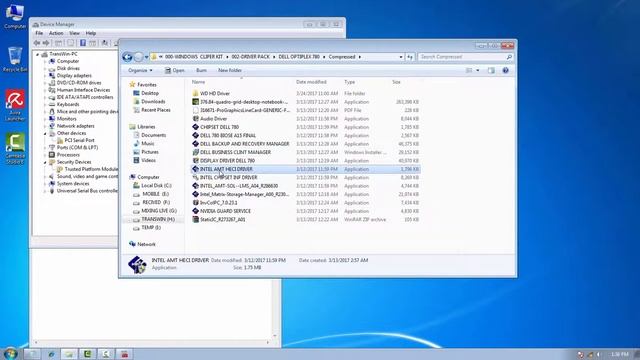640x360 pixels.
Task: Open Device Manager File menu
Action: pyautogui.click(x=39, y=33)
